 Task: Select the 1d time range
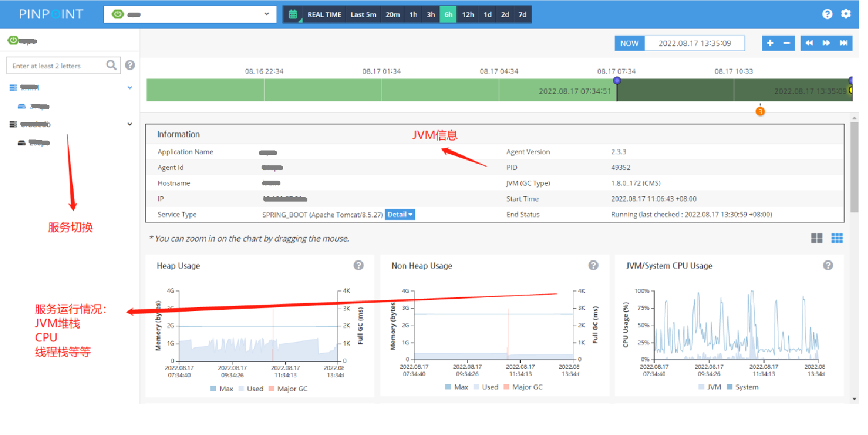click(488, 15)
